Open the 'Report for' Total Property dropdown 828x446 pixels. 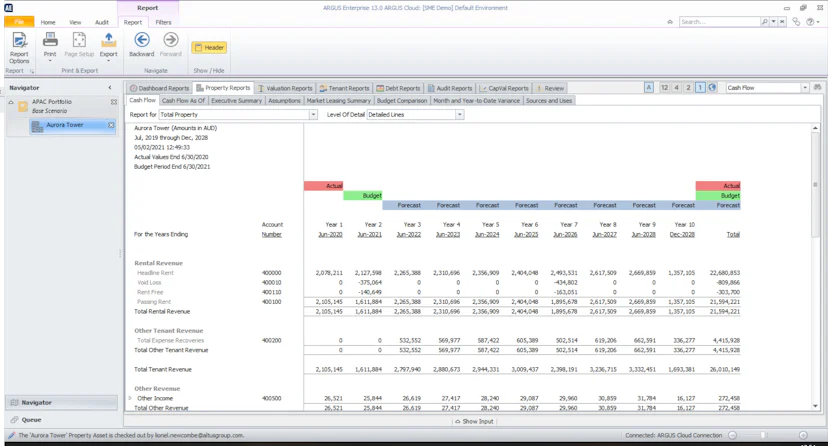click(x=313, y=115)
